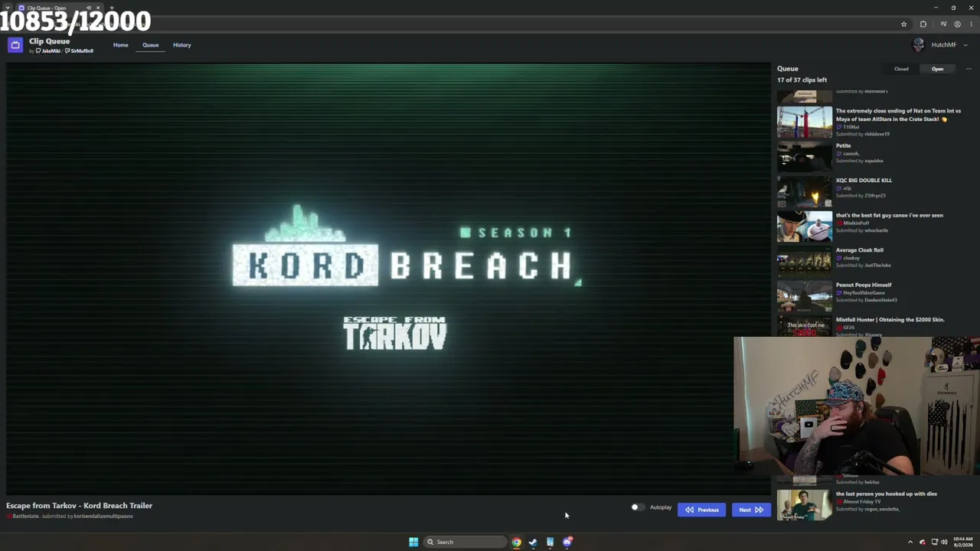Open the phone app taskbar icon
This screenshot has width=980, height=551.
(x=550, y=542)
